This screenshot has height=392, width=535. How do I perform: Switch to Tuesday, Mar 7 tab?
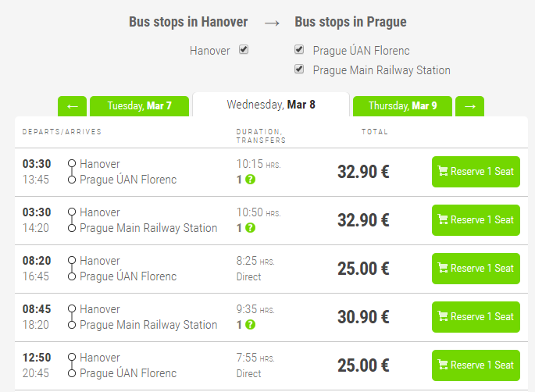(x=140, y=106)
